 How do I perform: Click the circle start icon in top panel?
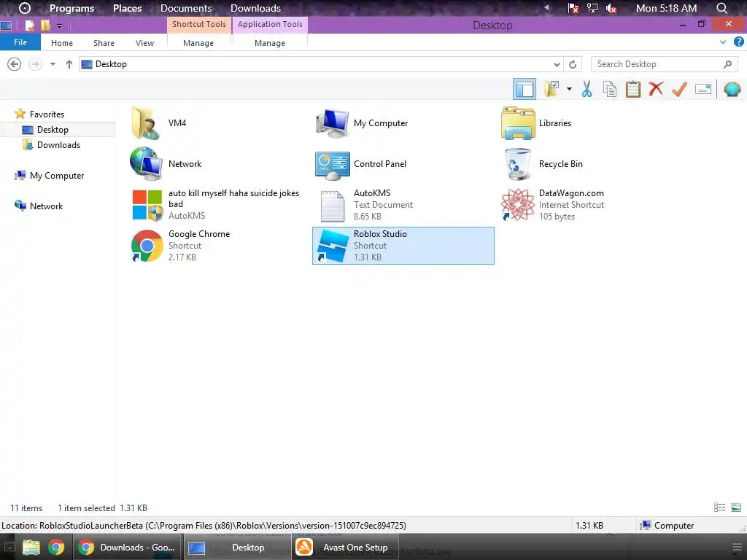coord(24,8)
